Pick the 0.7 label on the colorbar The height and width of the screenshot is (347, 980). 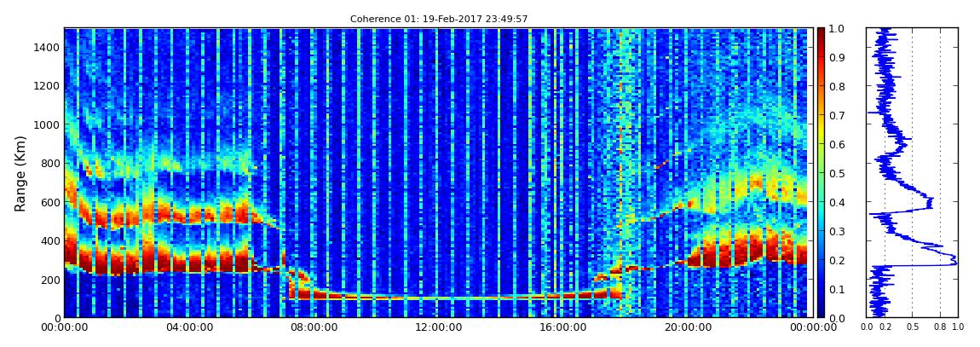tap(837, 116)
